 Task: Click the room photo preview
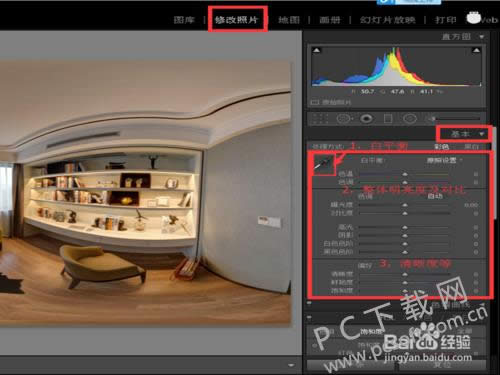pyautogui.click(x=145, y=193)
